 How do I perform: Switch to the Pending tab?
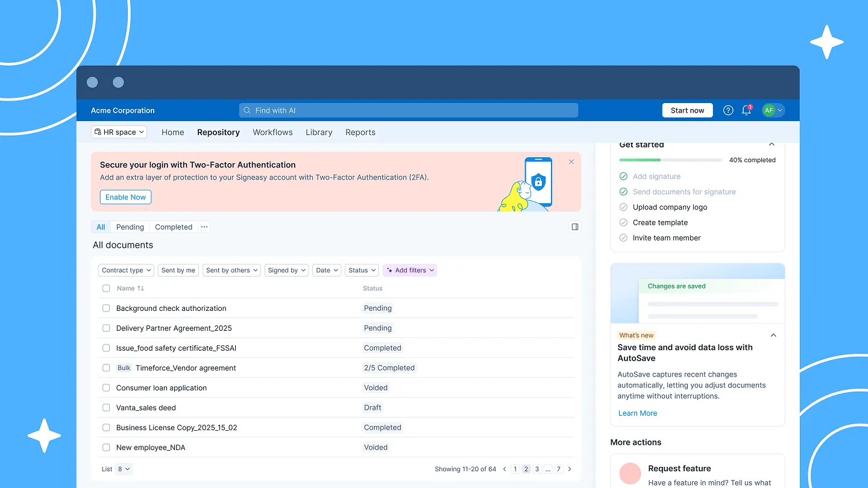coord(130,227)
